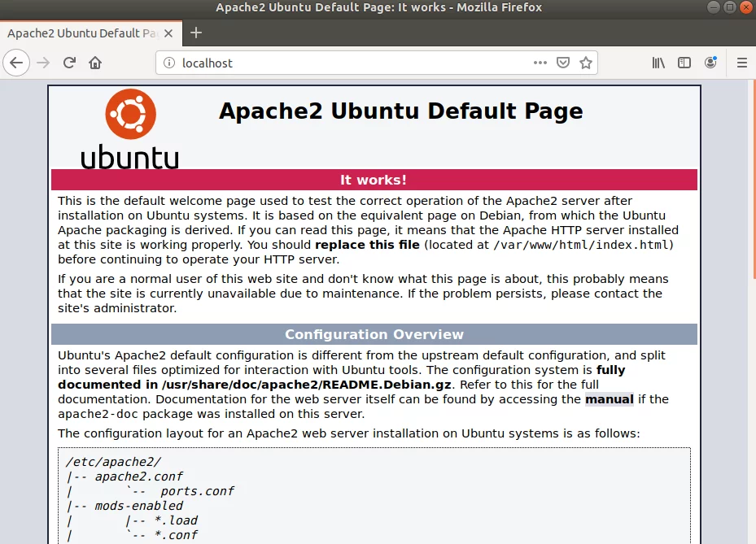The image size is (756, 544).
Task: Click the /etc/apache2/ line
Action: (x=113, y=462)
